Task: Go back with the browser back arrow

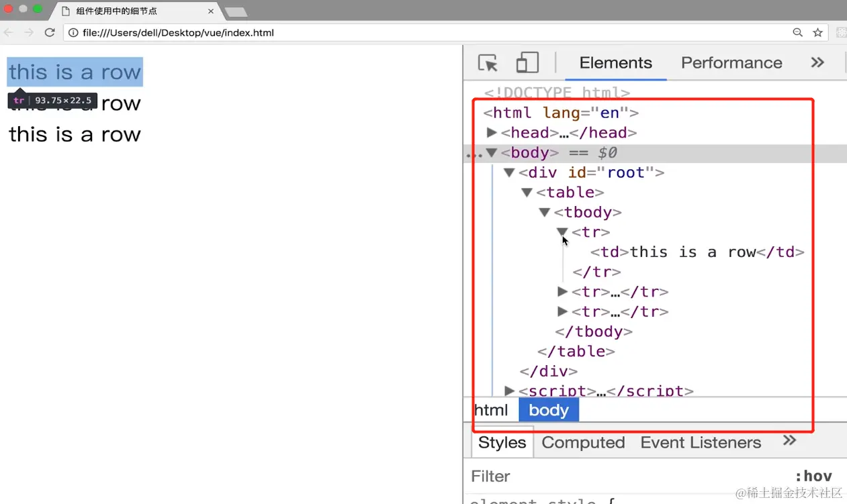Action: 9,32
